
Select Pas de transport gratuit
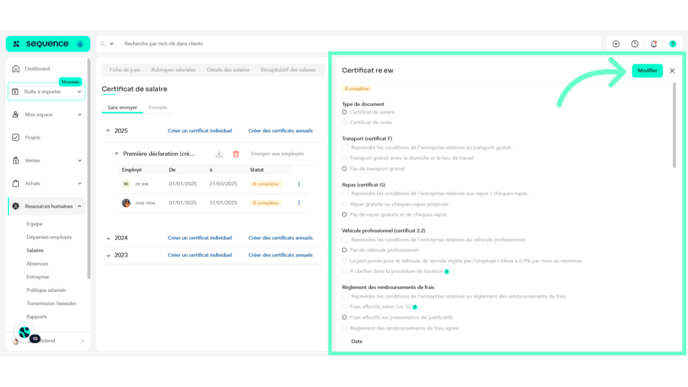click(344, 169)
